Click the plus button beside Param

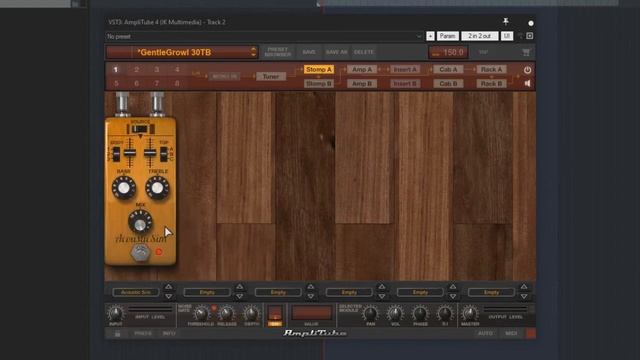pos(430,36)
